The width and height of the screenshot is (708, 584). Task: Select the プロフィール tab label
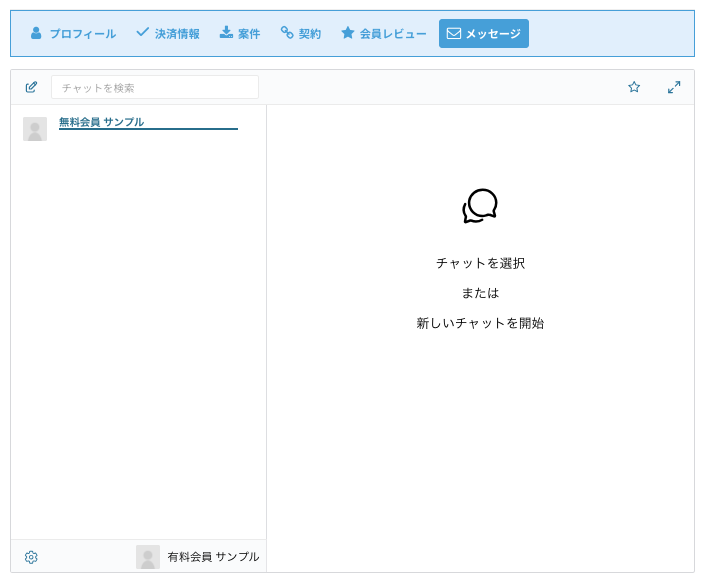[82, 34]
